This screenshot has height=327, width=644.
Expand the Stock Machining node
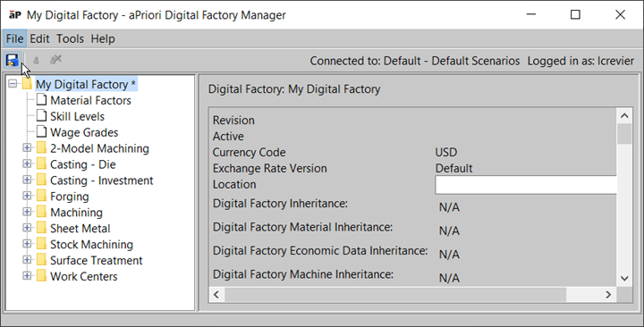pyautogui.click(x=27, y=244)
